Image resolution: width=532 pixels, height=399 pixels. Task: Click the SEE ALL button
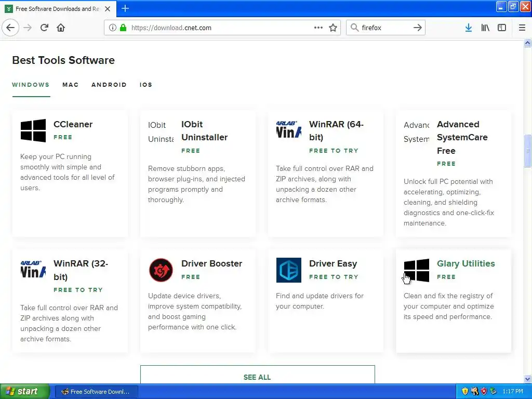tap(258, 375)
